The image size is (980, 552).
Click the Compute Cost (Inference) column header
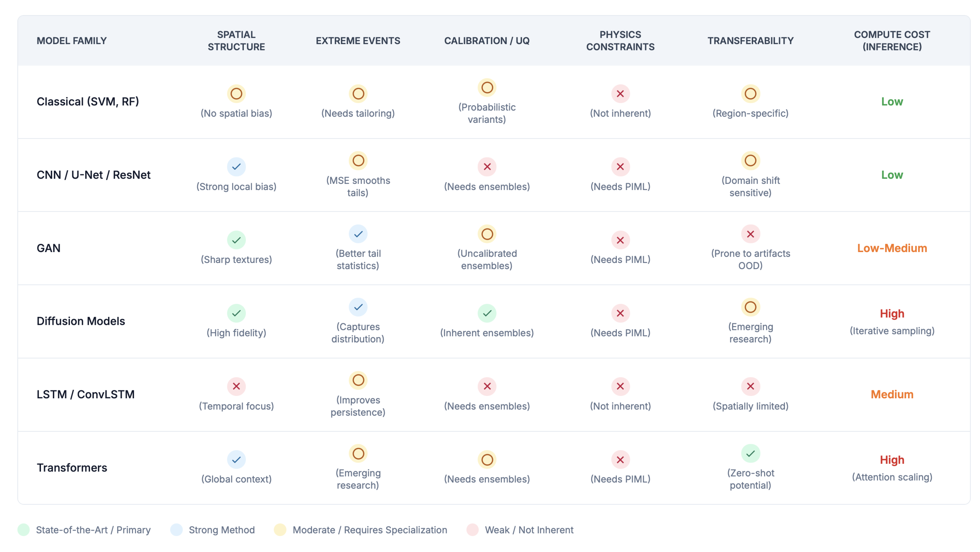(892, 41)
